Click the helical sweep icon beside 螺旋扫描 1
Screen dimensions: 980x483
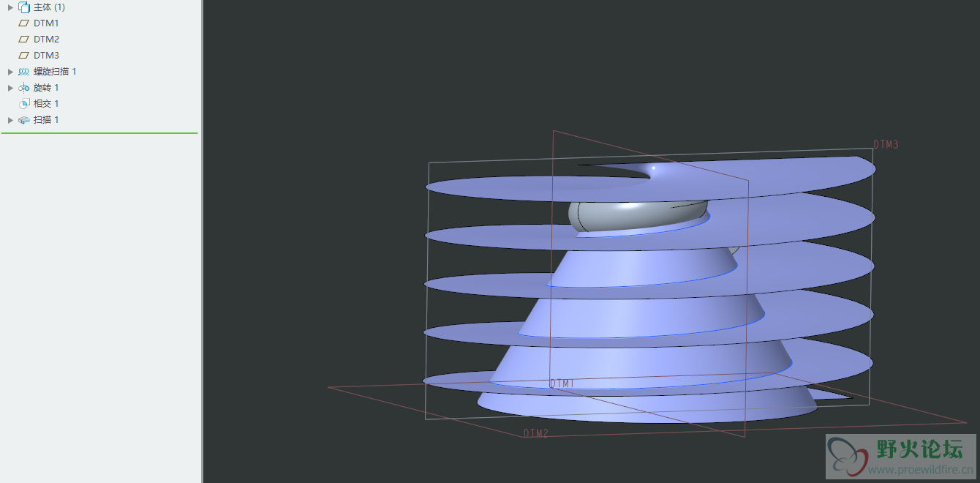pyautogui.click(x=24, y=72)
